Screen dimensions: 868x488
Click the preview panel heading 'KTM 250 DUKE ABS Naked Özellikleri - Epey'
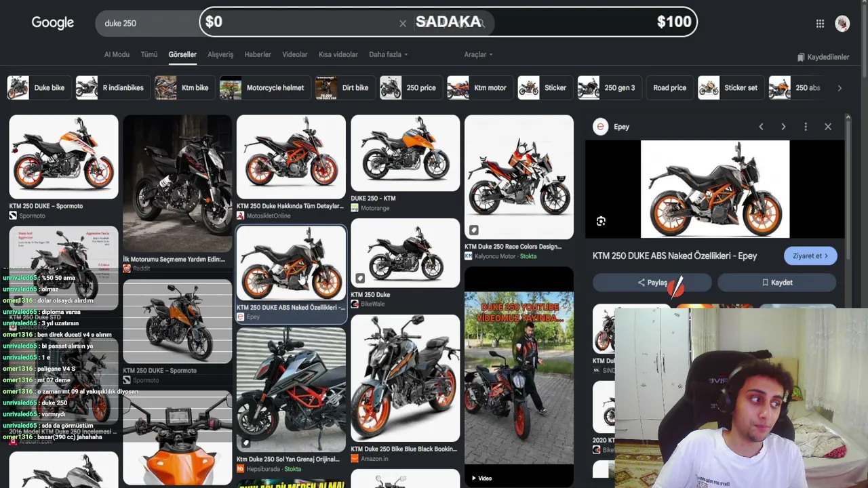[675, 256]
